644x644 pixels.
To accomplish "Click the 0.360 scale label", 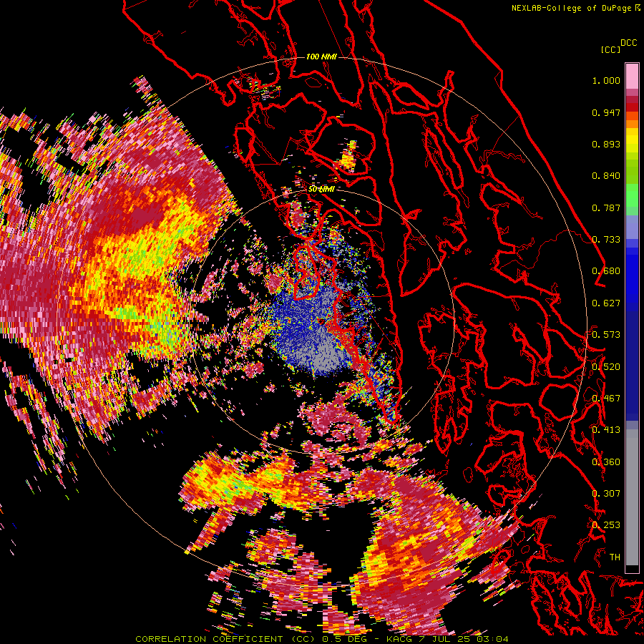I will (606, 462).
